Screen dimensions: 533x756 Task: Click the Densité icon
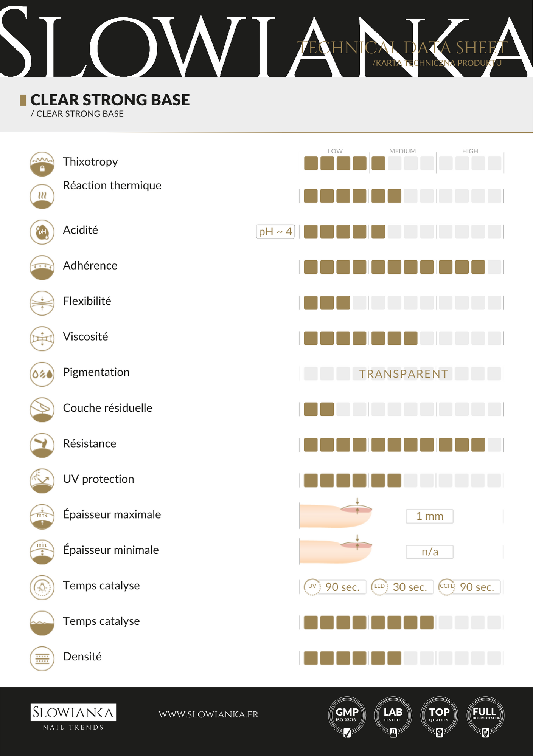point(42,658)
